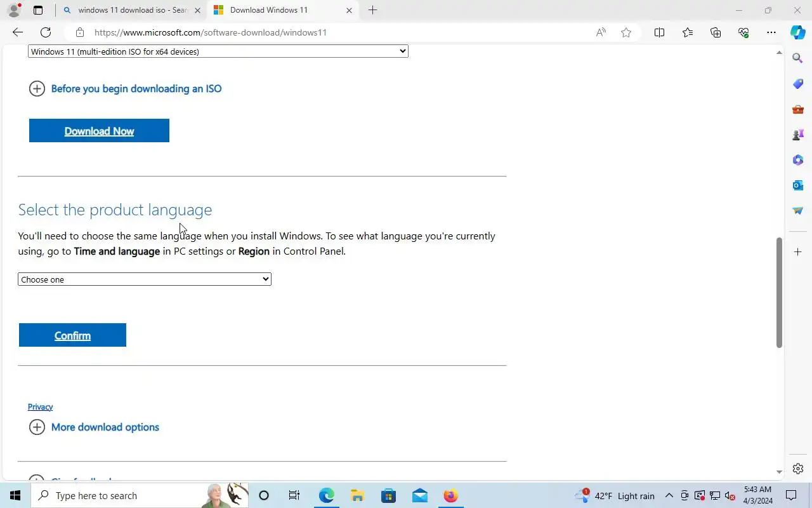Open the Windows 11 multi-edition ISO dropdown
This screenshot has height=508, width=812.
click(x=218, y=51)
